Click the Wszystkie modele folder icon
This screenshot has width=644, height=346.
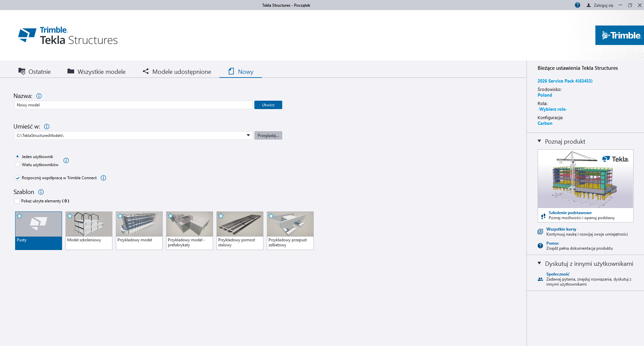(x=70, y=71)
